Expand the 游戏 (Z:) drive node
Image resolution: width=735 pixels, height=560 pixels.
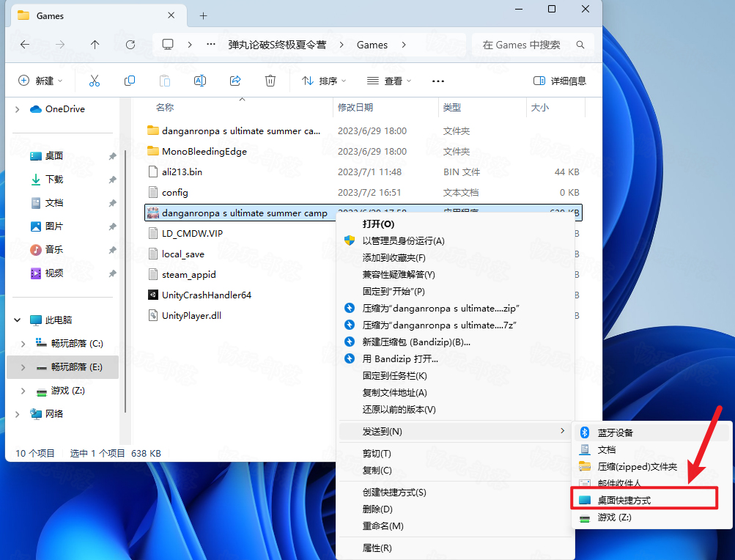23,391
